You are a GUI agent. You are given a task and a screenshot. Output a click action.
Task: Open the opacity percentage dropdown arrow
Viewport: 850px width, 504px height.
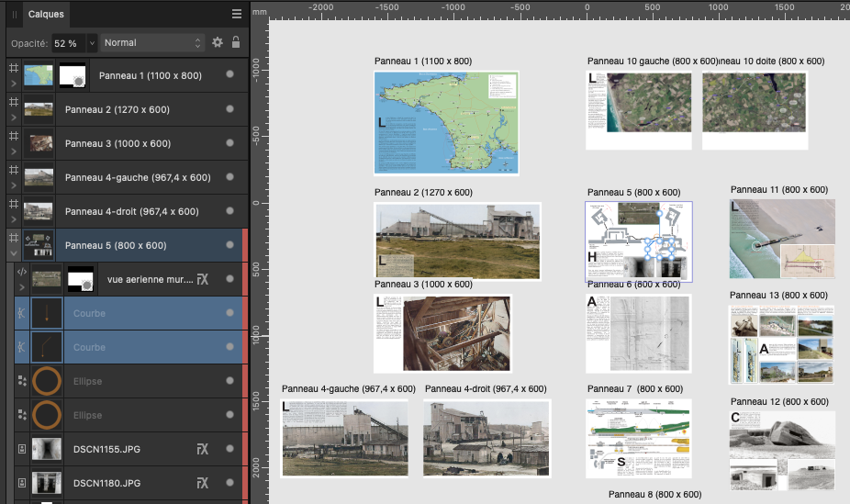(x=91, y=43)
